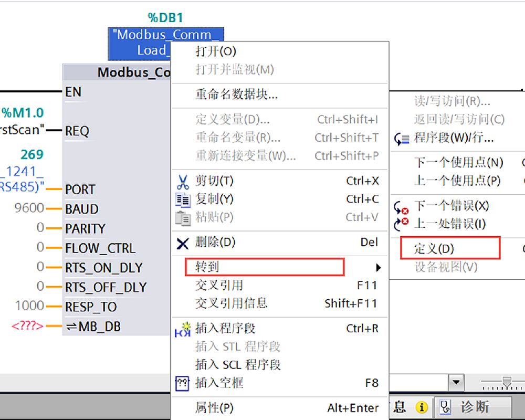This screenshot has height=420, width=525.
Task: Expand the 转到 submenu arrow
Action: point(379,268)
